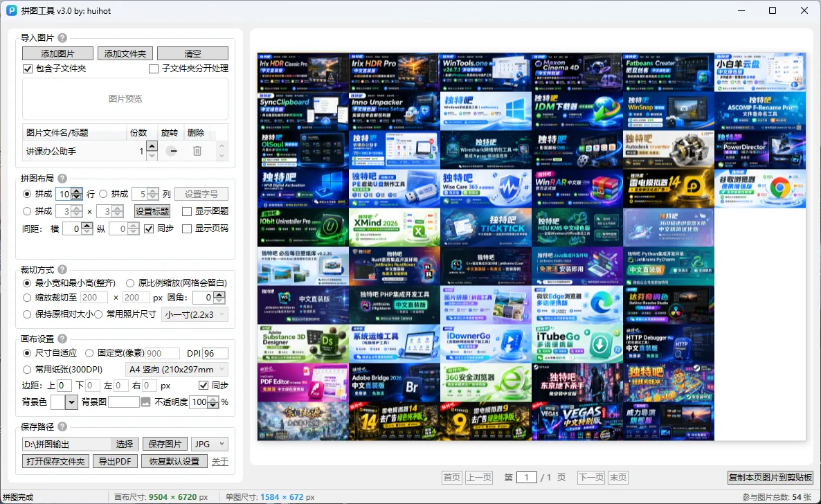Open help icon beside 保存路径
The width and height of the screenshot is (821, 504).
[62, 426]
